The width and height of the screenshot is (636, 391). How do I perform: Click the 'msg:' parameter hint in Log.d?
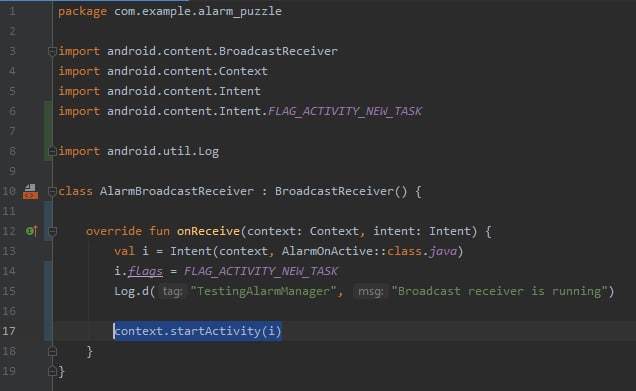click(370, 291)
